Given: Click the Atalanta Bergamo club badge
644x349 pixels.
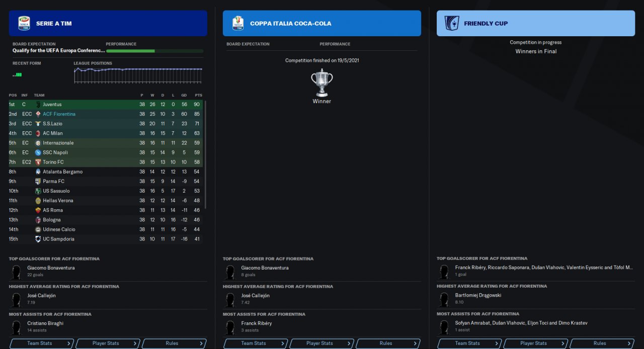Looking at the screenshot, I should (38, 171).
